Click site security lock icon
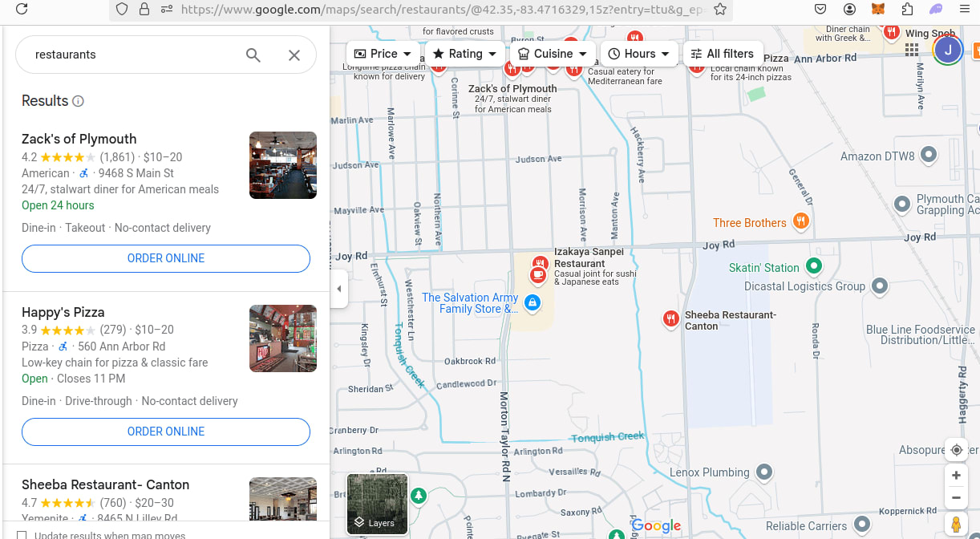 (x=144, y=9)
